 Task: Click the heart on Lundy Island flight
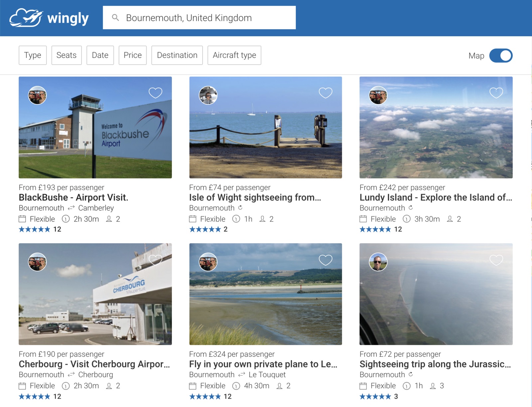point(496,93)
